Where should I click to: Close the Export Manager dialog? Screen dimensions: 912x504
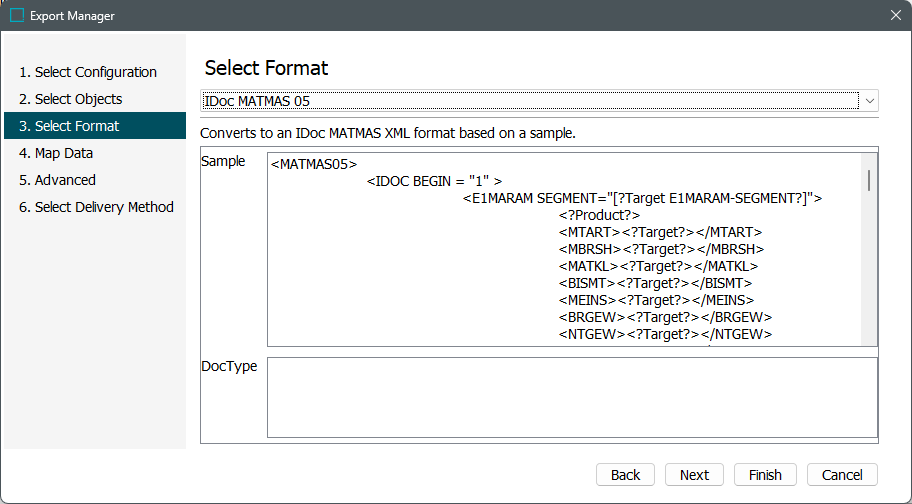click(895, 16)
